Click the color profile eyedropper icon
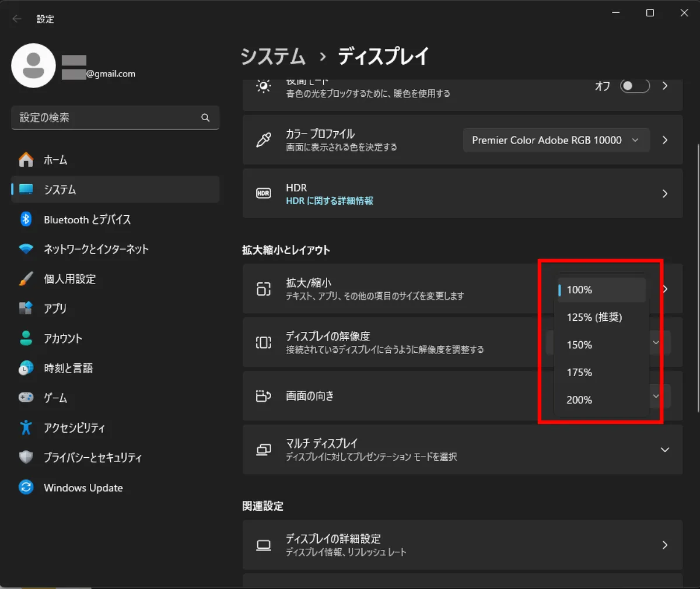The width and height of the screenshot is (700, 589). (264, 140)
